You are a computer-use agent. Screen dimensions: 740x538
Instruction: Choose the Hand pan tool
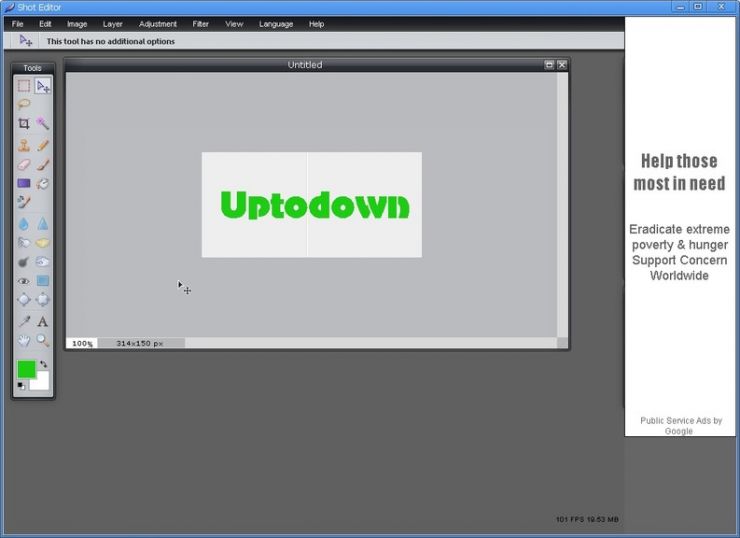tap(24, 340)
